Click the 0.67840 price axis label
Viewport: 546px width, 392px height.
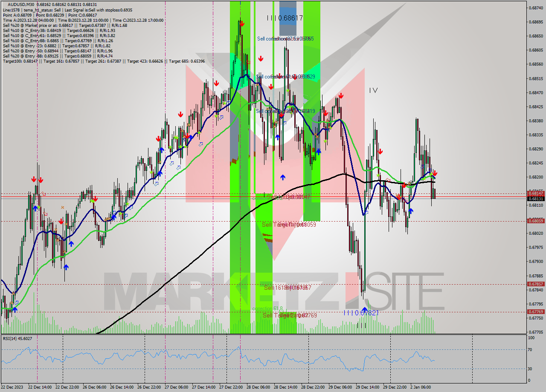coord(536,290)
